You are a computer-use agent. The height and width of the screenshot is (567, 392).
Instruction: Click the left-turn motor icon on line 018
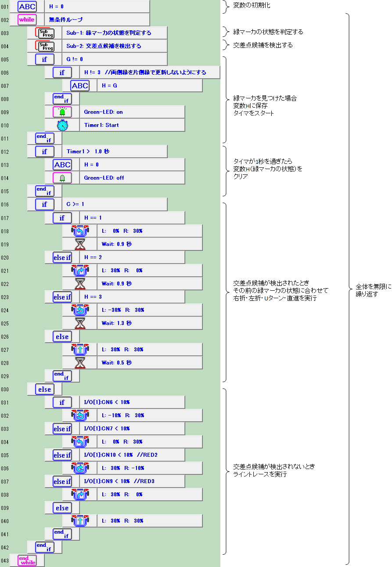pos(80,231)
